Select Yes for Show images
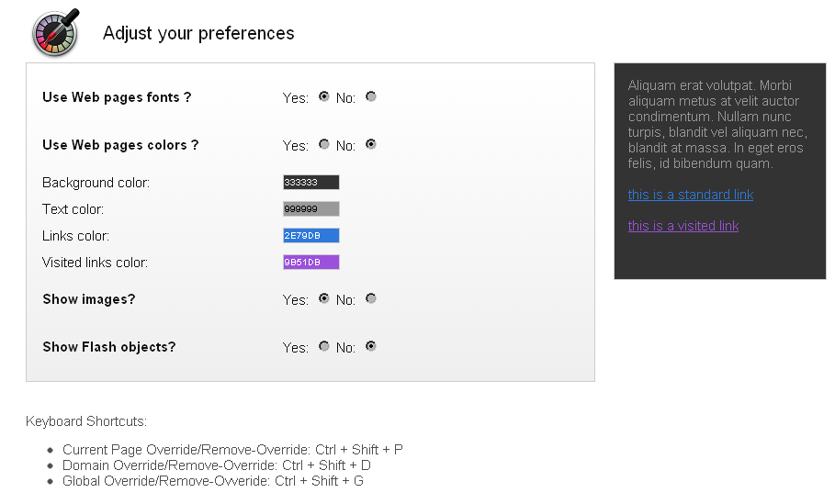Screen dimensions: 835x504 (x=323, y=298)
